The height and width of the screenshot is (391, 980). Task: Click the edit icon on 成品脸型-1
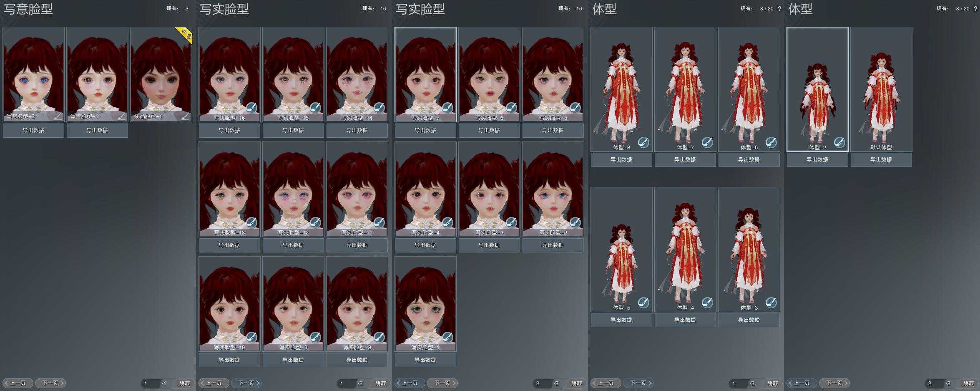pos(185,116)
